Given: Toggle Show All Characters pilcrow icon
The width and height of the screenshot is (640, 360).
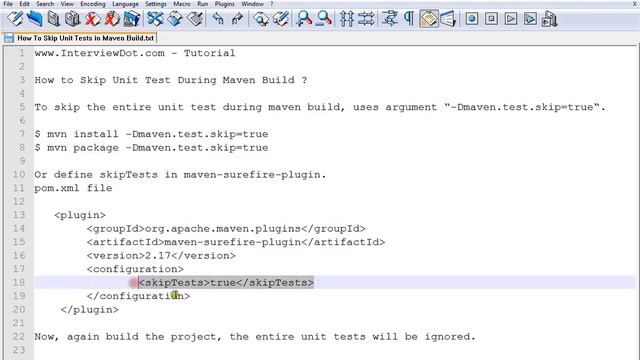Looking at the screenshot, I should (409, 19).
